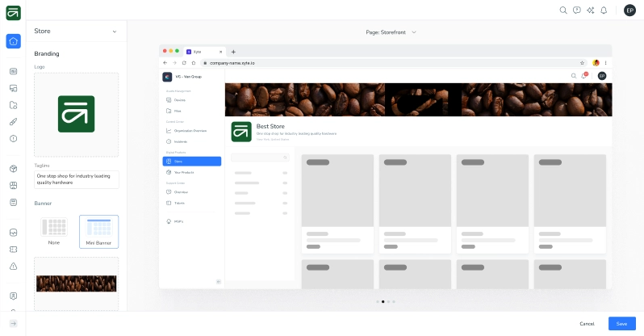Click the highlighted Store item in preview sidebar
Viewport: 644px width, 336px height.
(x=192, y=162)
